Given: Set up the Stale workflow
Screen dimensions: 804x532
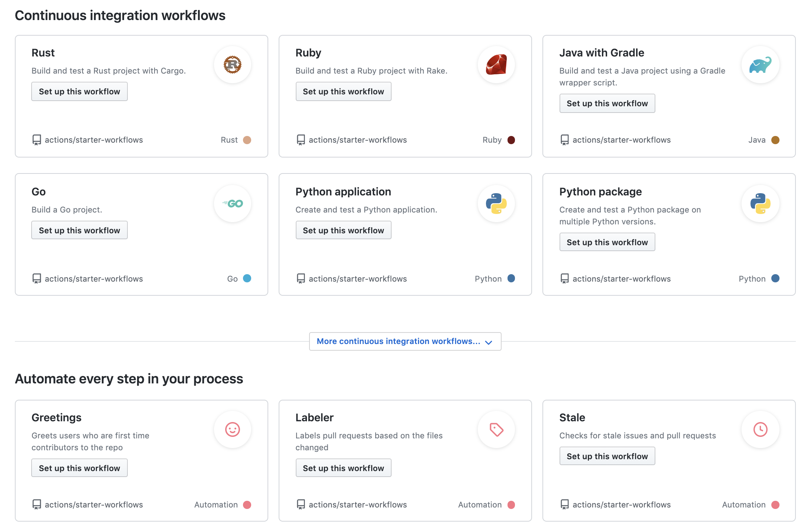Looking at the screenshot, I should (607, 456).
